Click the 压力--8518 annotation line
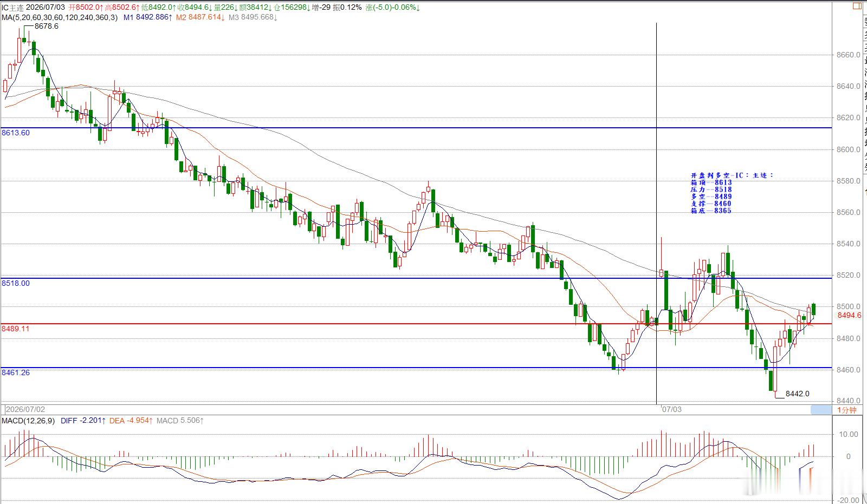Image resolution: width=867 pixels, height=504 pixels. (x=711, y=189)
